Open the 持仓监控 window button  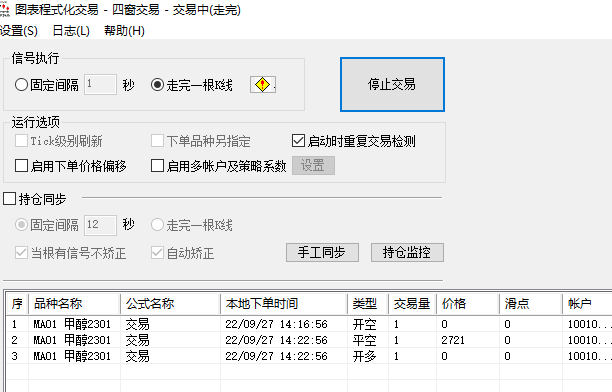coord(407,253)
